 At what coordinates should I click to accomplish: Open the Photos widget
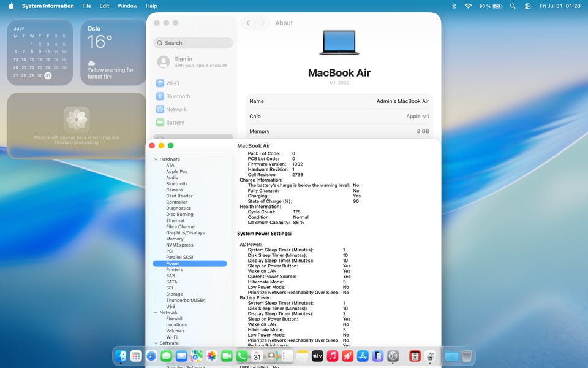pyautogui.click(x=77, y=126)
